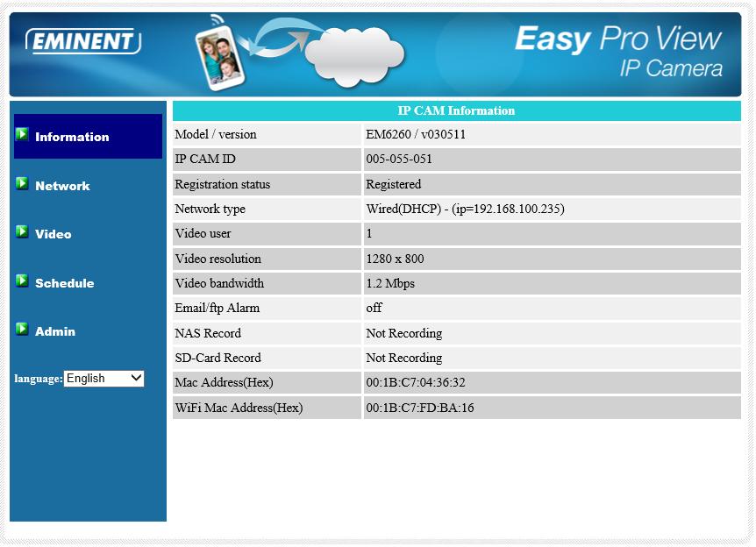This screenshot has height=547, width=756.
Task: Click the Registration status label
Action: tap(222, 185)
